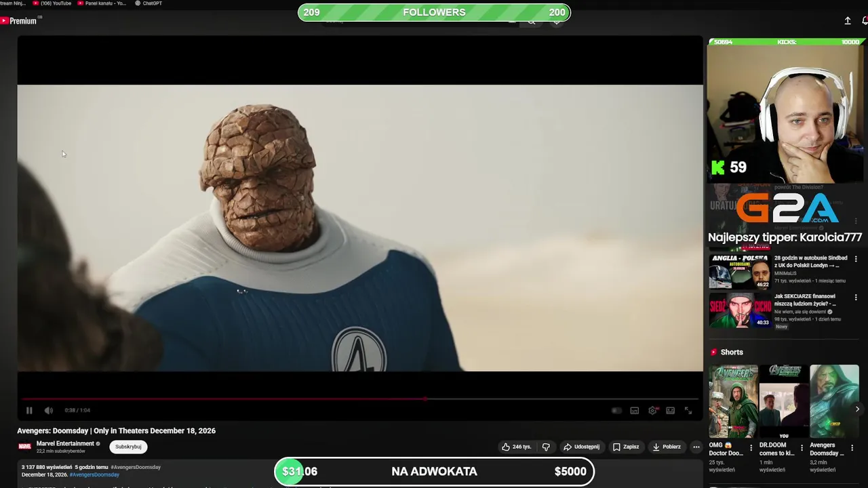868x488 pixels.
Task: Open the create or upload icon in the header
Action: 848,21
